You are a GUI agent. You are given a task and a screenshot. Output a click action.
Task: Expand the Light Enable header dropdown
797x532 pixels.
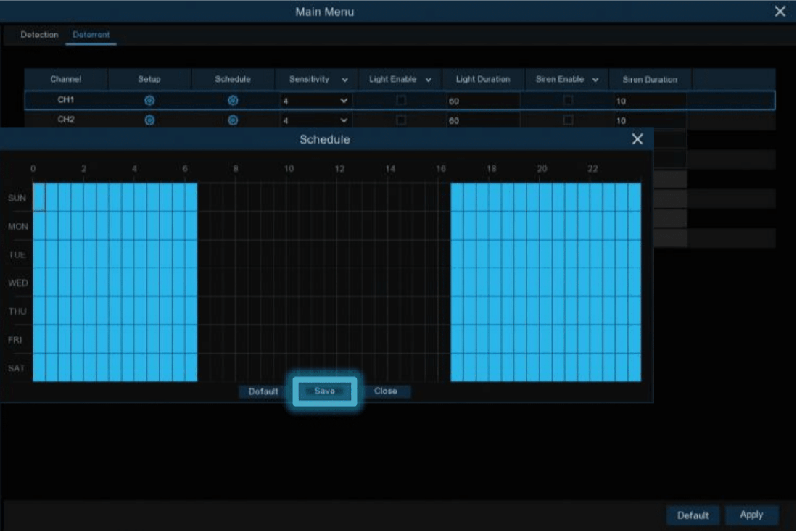429,80
